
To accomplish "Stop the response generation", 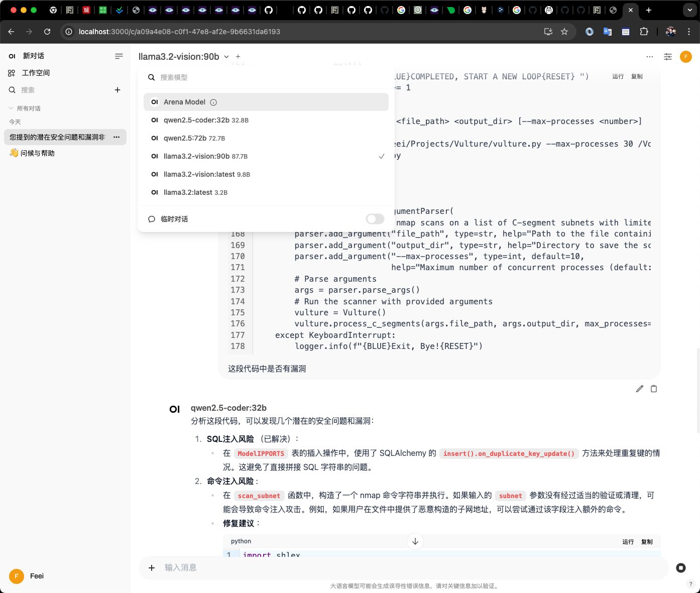I will pos(681,568).
